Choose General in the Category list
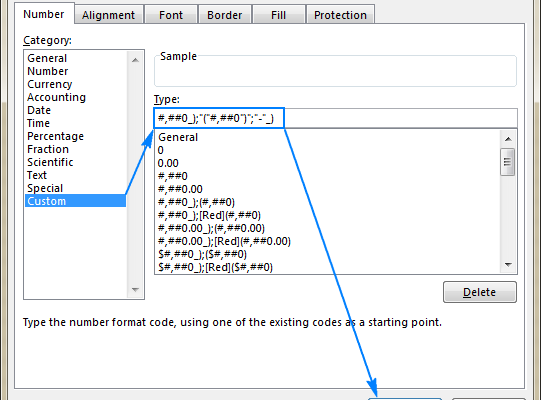The height and width of the screenshot is (400, 541). pos(75,58)
